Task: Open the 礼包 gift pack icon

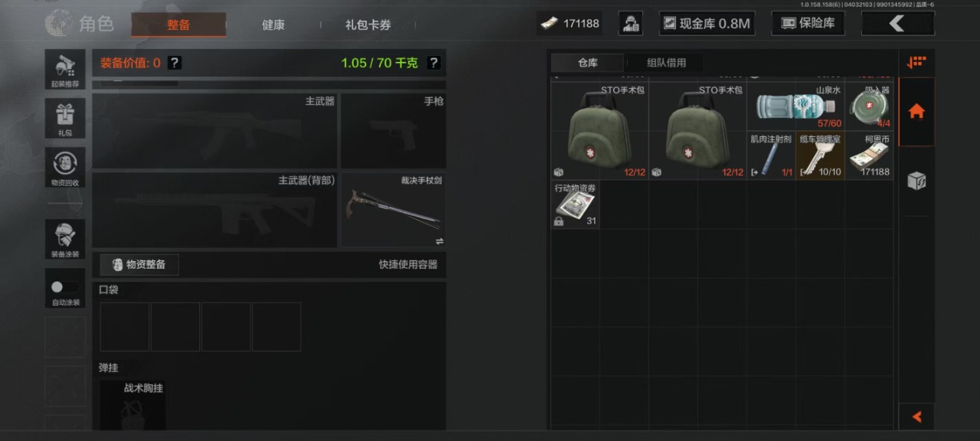Action: point(65,118)
